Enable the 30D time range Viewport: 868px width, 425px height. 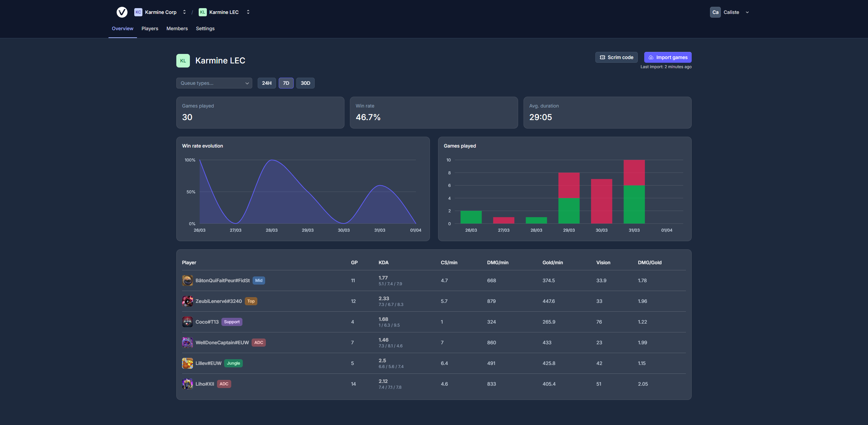305,83
